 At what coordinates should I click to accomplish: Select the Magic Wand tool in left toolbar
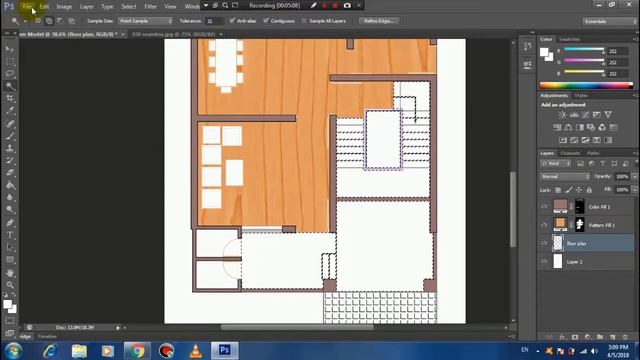pos(10,86)
